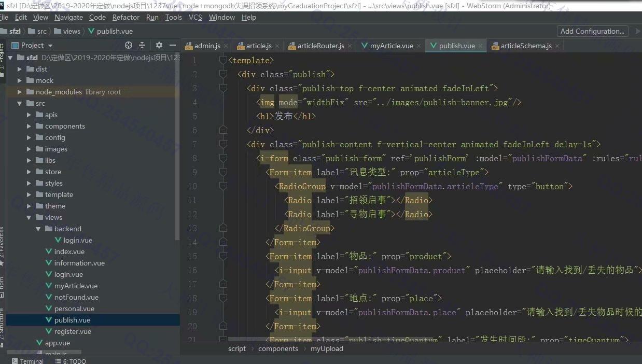Locate current file with the crosshair icon

tap(129, 45)
